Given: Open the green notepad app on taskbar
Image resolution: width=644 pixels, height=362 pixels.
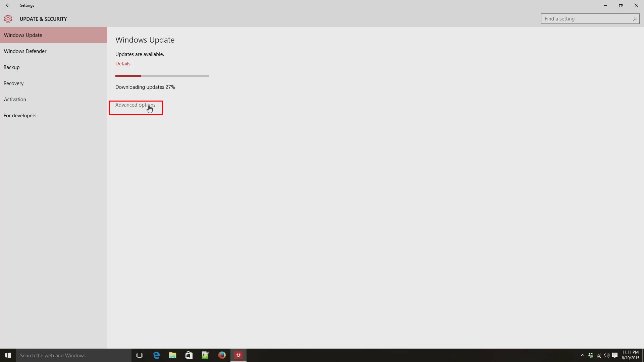Looking at the screenshot, I should [x=205, y=355].
